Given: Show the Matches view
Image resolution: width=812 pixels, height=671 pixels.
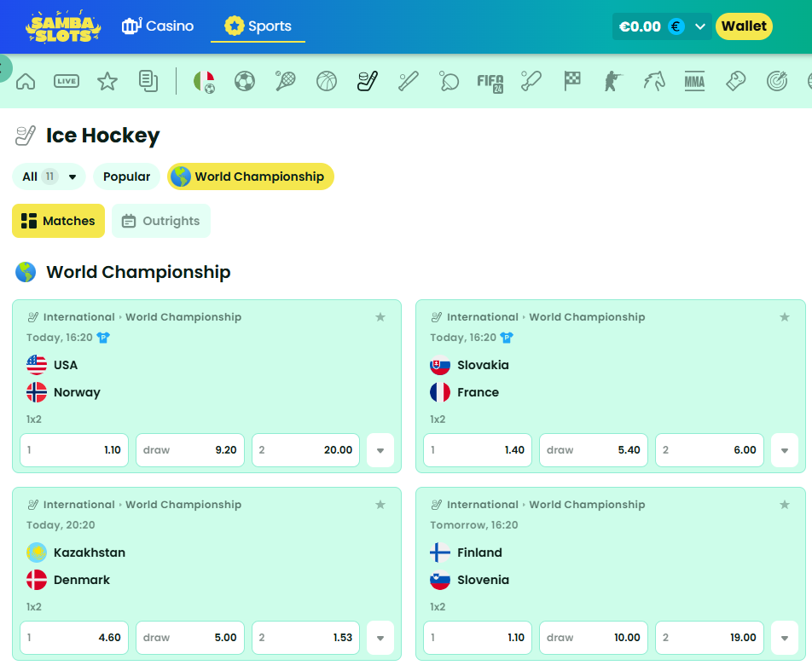Looking at the screenshot, I should click(59, 221).
